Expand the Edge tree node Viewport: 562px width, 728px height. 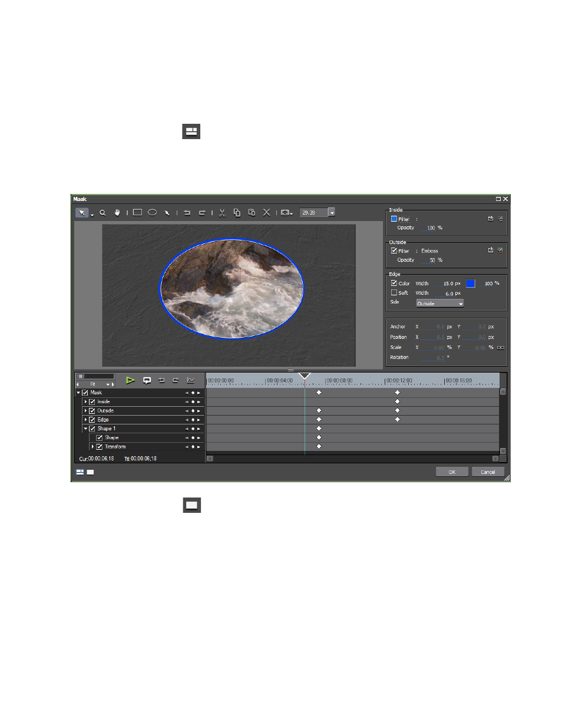click(85, 420)
